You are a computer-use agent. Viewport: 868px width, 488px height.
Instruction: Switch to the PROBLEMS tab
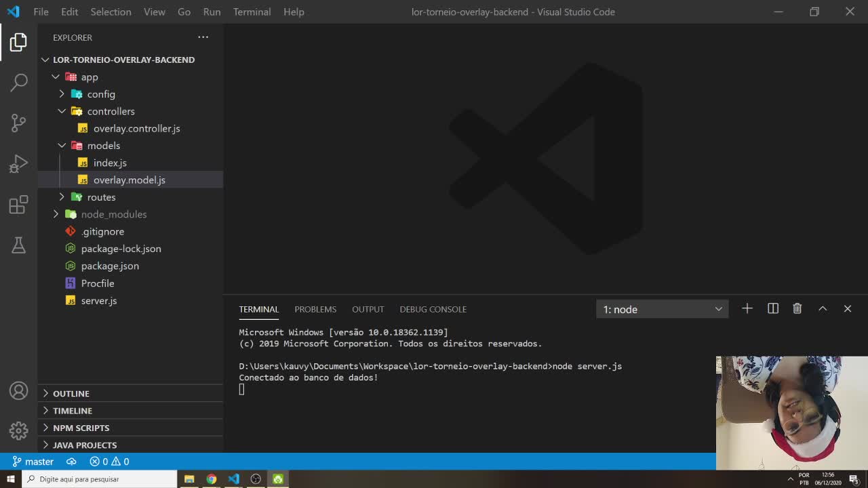tap(315, 309)
